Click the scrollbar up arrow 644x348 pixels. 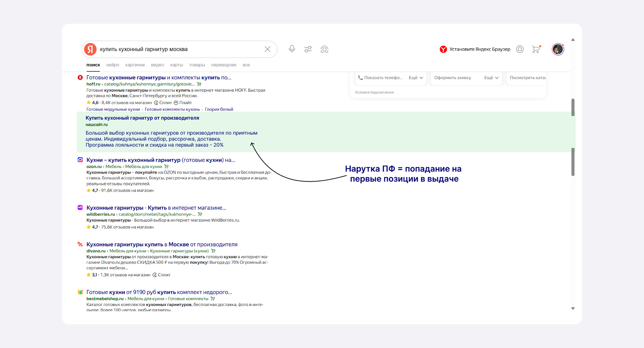coord(573,40)
